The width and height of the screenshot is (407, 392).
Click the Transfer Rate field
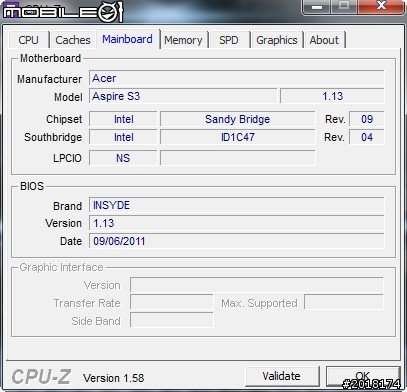click(172, 303)
